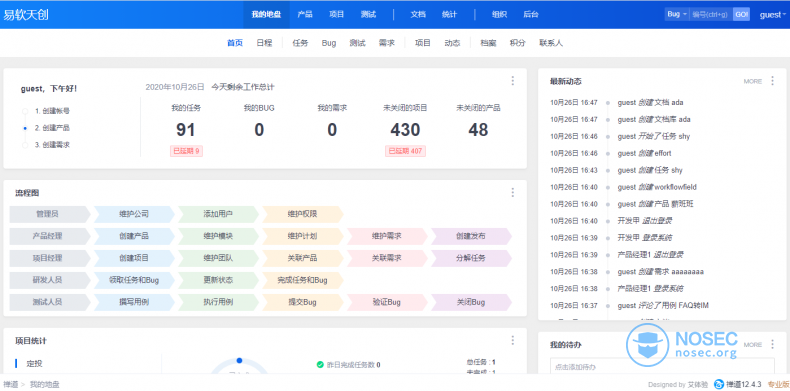The image size is (790, 391).
Task: Select the 任务 sub-tab
Action: point(300,43)
